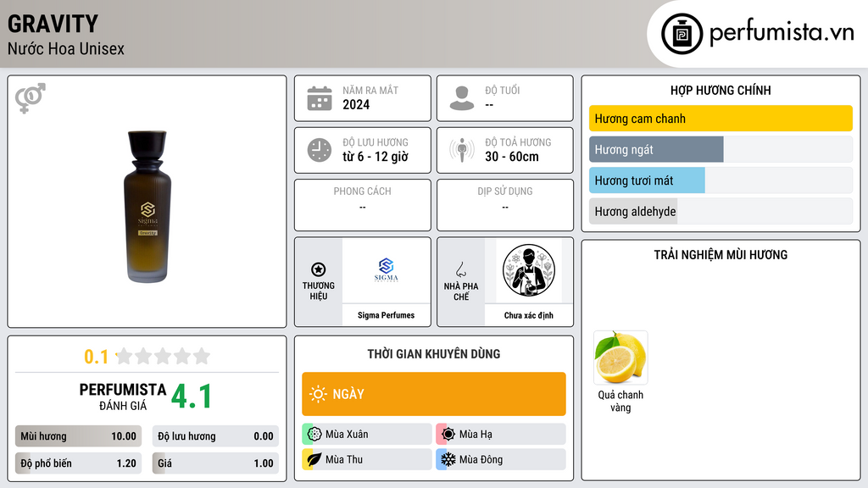Click the yellow lemon note thumbnail
868x488 pixels.
coord(620,358)
